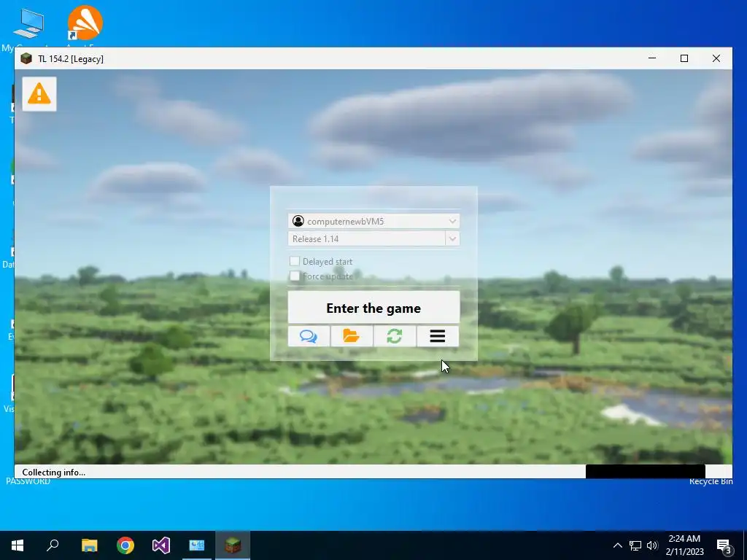Open the hamburger settings menu icon
747x560 pixels.
tap(438, 336)
